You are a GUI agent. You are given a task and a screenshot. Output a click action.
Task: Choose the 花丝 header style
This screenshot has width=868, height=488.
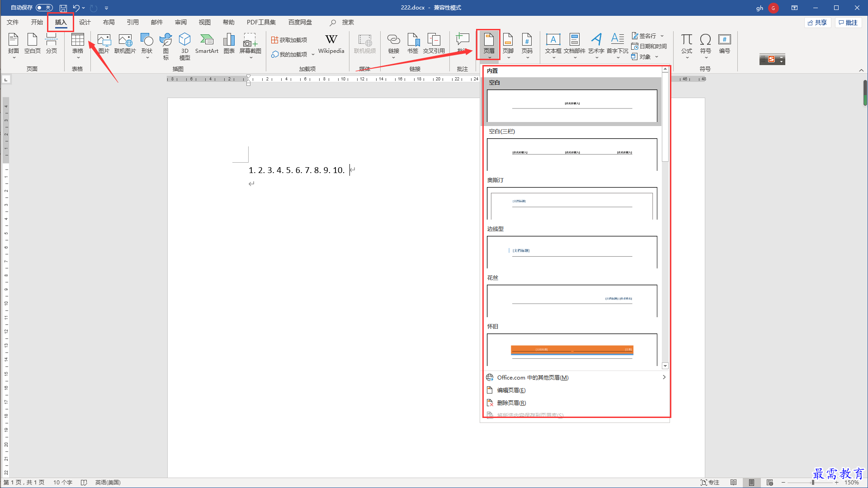point(572,296)
